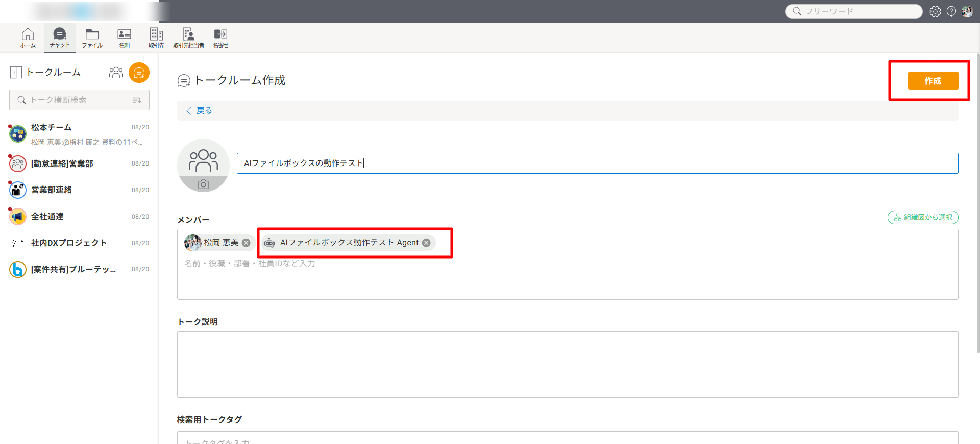This screenshot has height=444, width=980.
Task: Open the settings gear icon
Action: coord(935,11)
